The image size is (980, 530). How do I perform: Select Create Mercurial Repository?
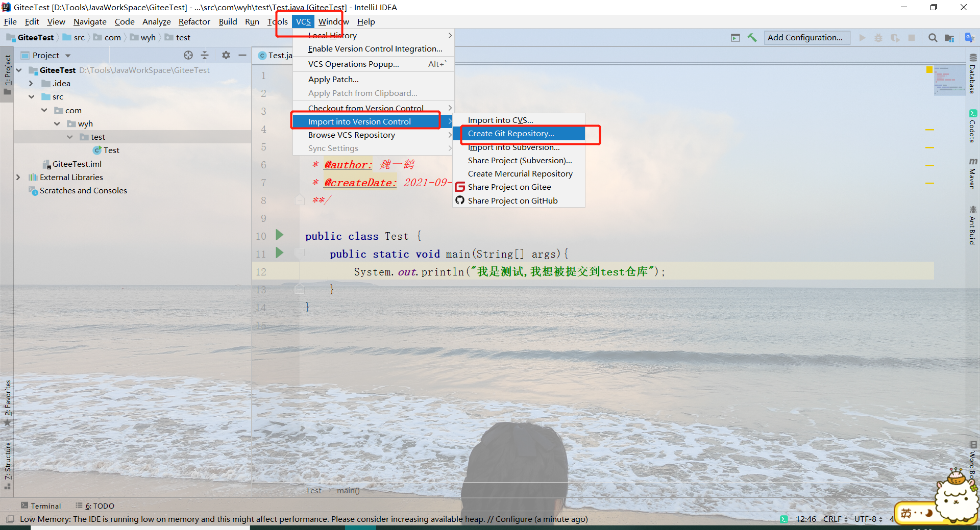519,174
